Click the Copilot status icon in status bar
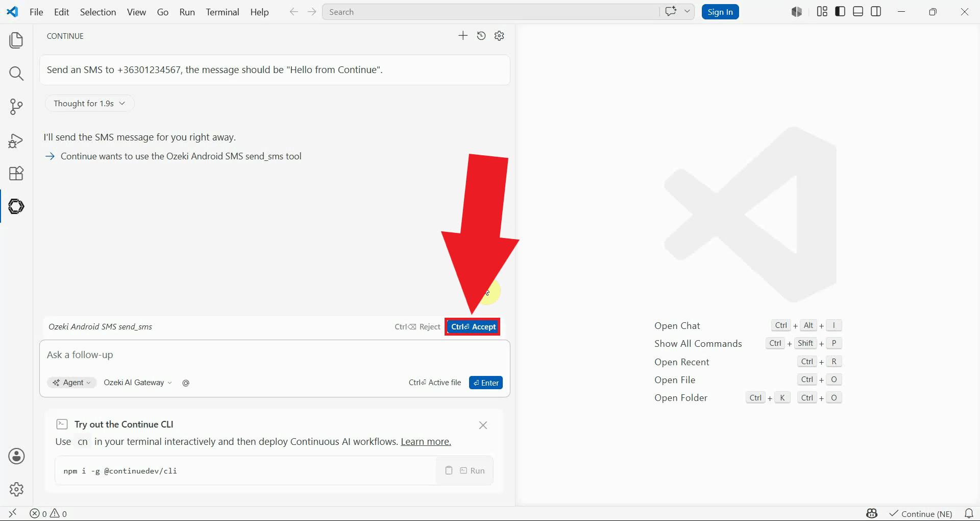 (x=872, y=514)
